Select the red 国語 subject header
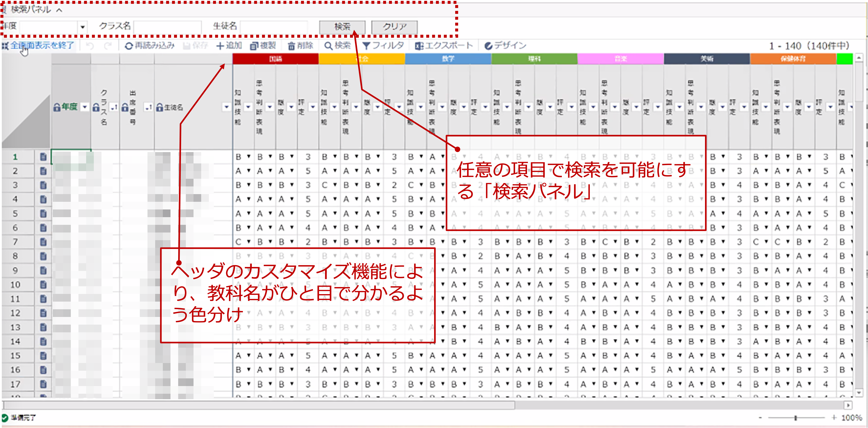This screenshot has height=428, width=868. click(275, 59)
